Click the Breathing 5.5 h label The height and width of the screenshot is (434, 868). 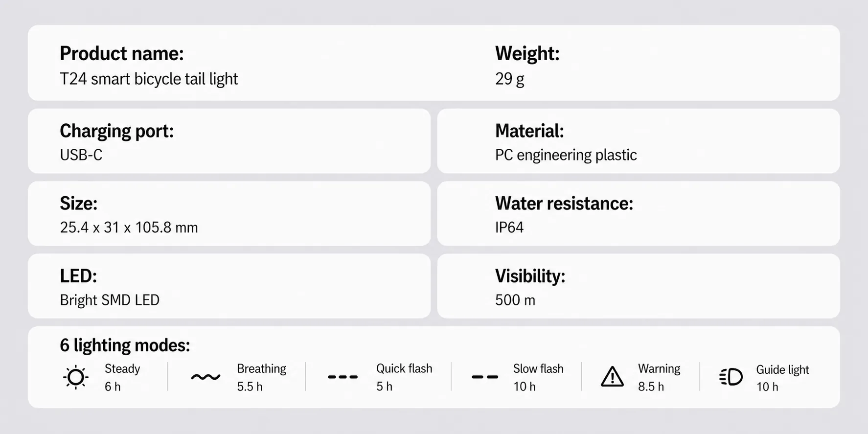pyautogui.click(x=261, y=377)
